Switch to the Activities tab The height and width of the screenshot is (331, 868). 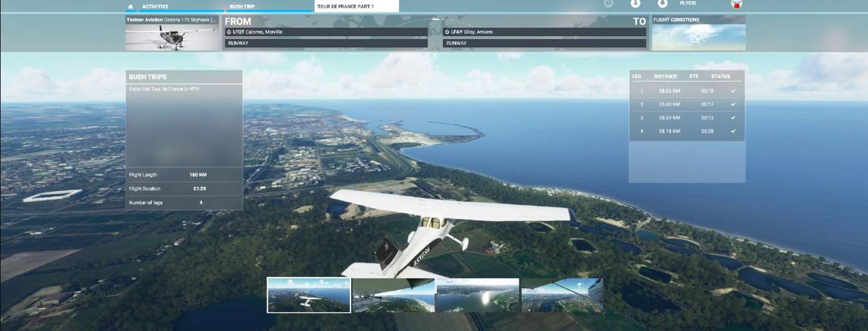coord(155,6)
